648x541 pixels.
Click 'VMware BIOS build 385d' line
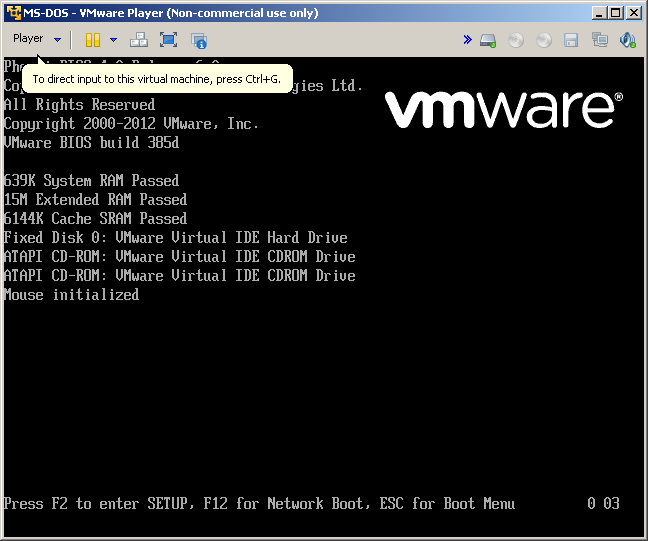click(x=91, y=143)
